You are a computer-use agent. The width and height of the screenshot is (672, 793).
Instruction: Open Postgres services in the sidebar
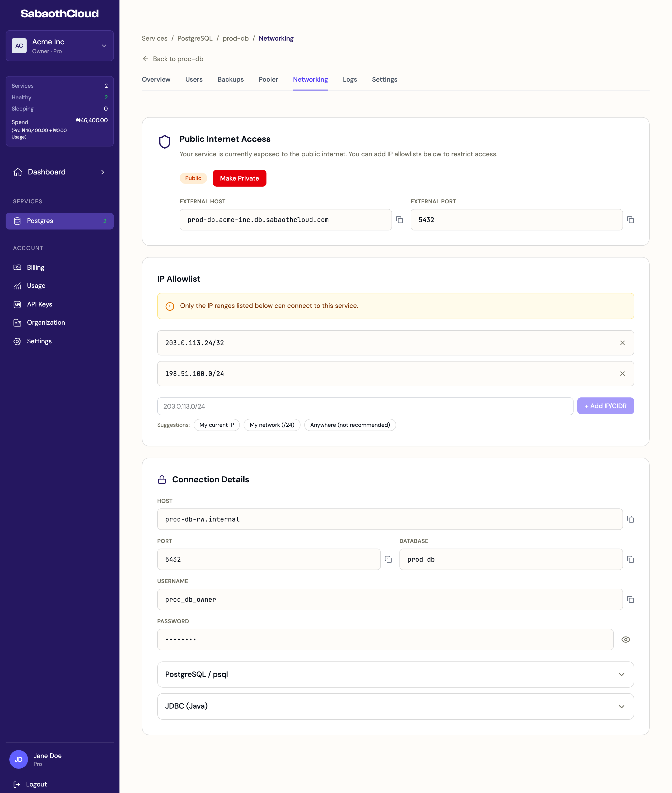(x=60, y=221)
